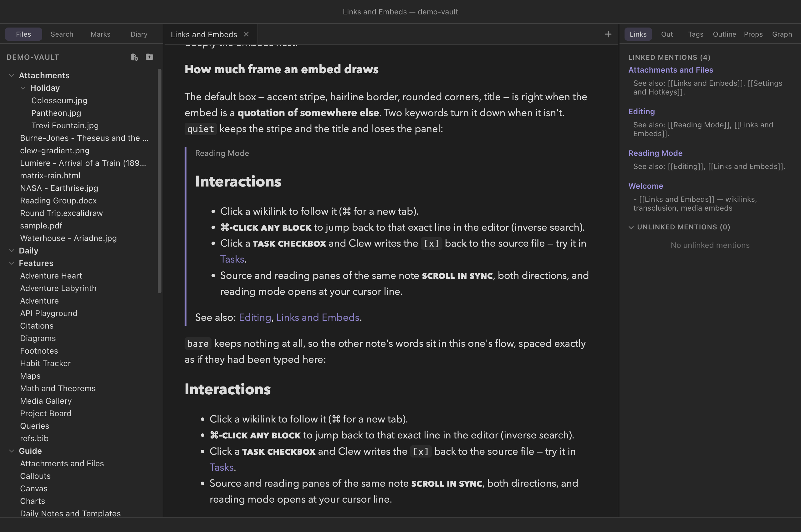Open the Burne-Jones - Theseus file
Screen dimensions: 801x532
click(84, 138)
